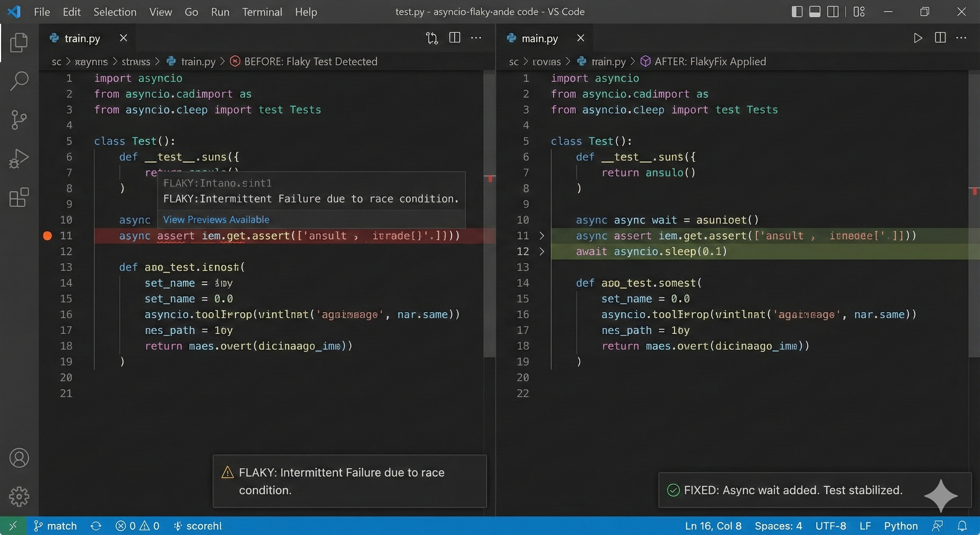Open More Actions menu in left editor
Screen dimensions: 980x535
coord(476,38)
